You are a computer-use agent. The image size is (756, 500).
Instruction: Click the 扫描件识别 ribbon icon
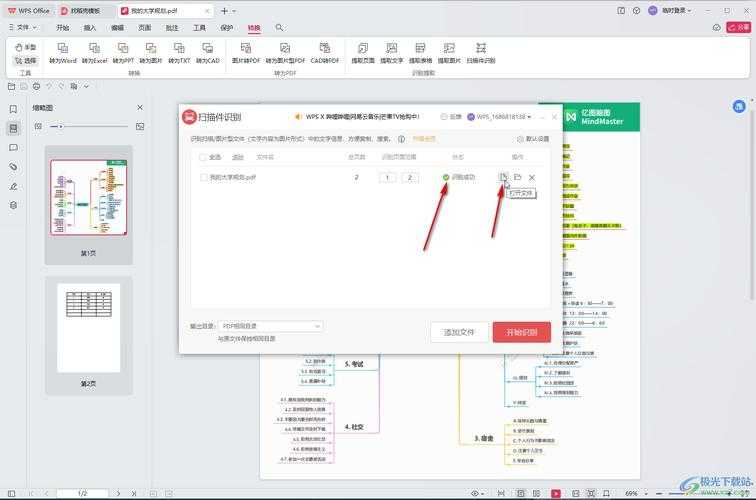coord(481,53)
